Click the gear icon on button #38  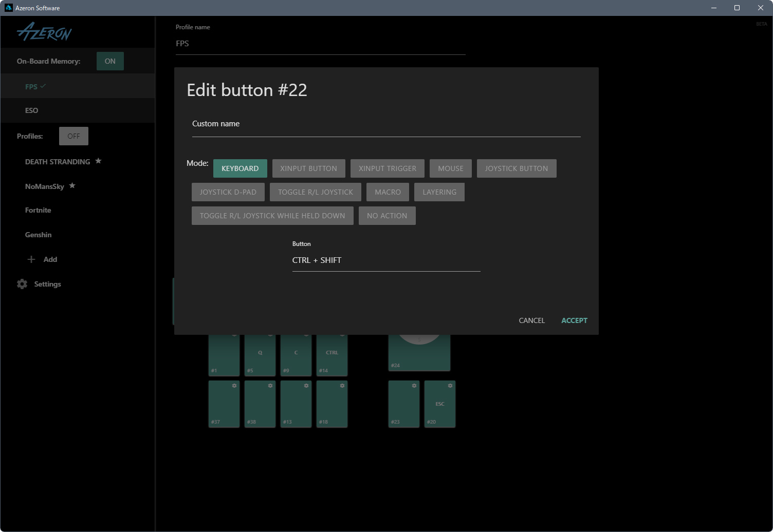point(270,386)
